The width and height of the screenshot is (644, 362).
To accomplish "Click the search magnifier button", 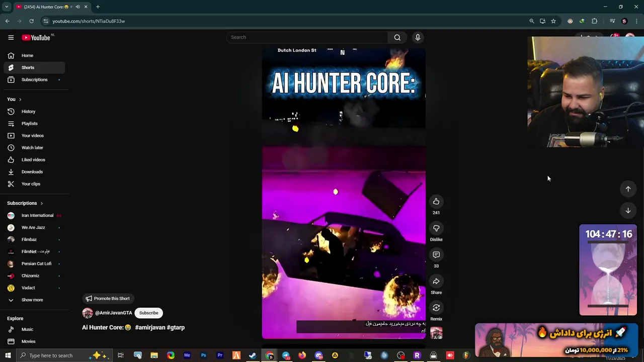I will pyautogui.click(x=397, y=37).
